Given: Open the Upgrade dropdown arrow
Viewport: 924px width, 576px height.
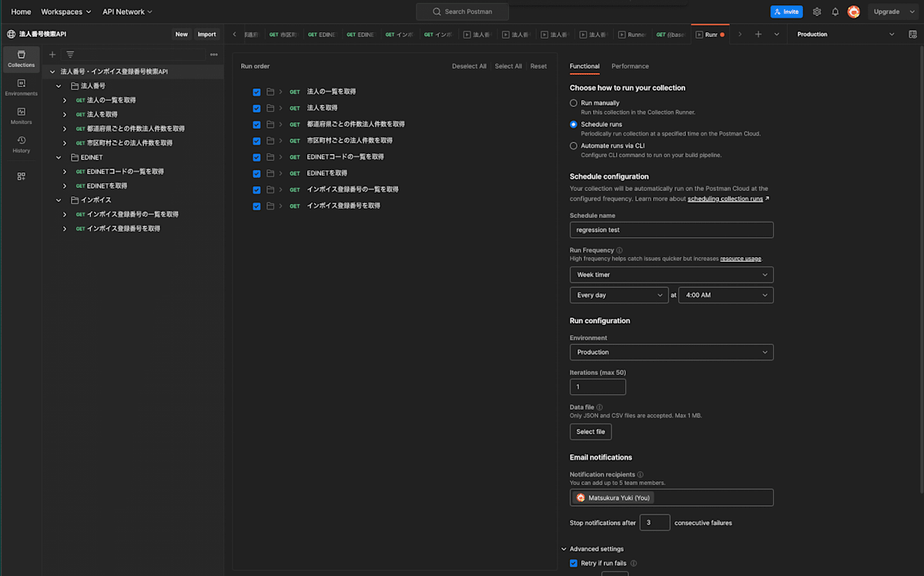Looking at the screenshot, I should coord(911,12).
